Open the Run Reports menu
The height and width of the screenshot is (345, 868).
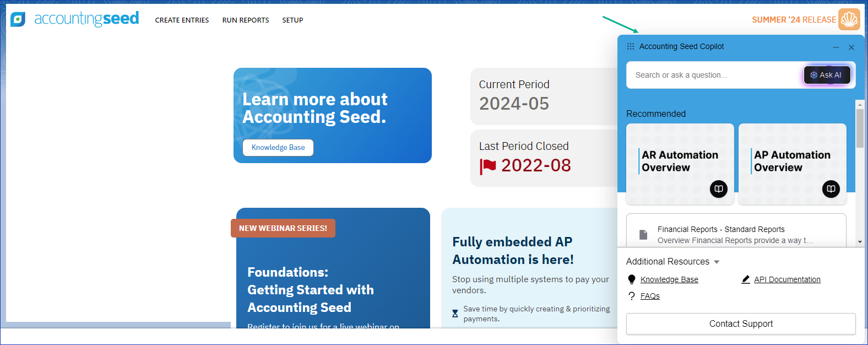click(246, 20)
